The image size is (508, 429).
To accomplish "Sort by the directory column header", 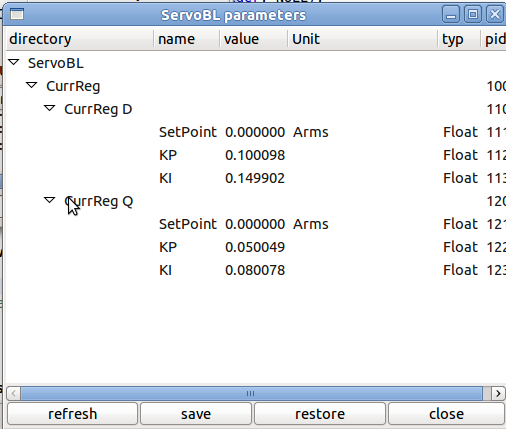I will click(x=80, y=39).
